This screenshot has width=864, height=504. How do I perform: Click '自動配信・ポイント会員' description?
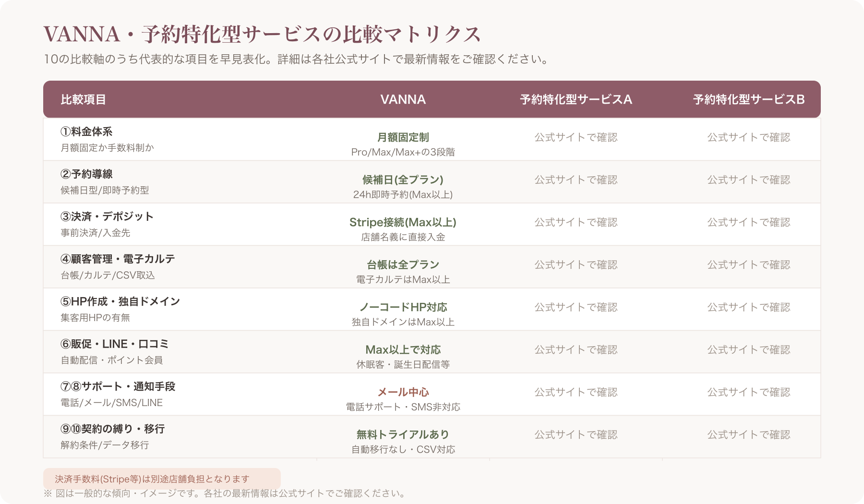click(x=112, y=360)
